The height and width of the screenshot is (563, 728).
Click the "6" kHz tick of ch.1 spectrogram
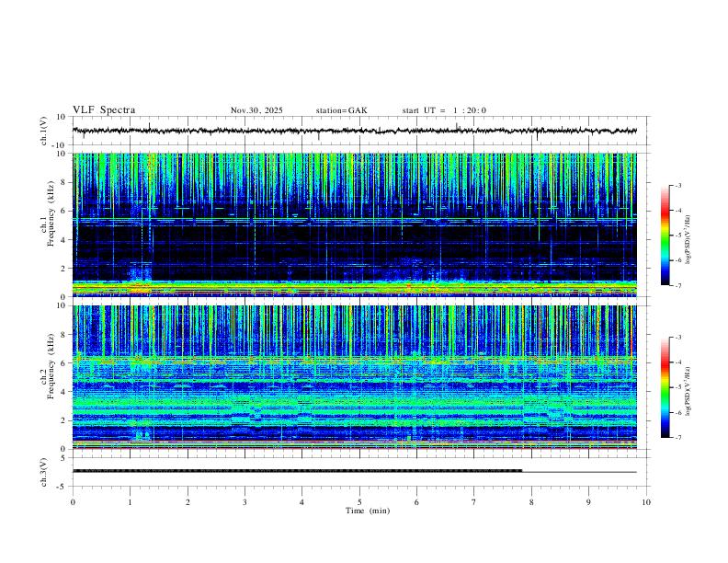tap(63, 211)
